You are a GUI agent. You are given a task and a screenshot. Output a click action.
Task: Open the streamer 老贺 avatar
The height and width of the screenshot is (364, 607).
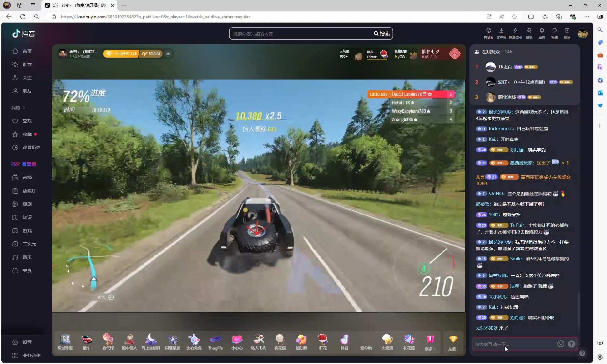(62, 54)
